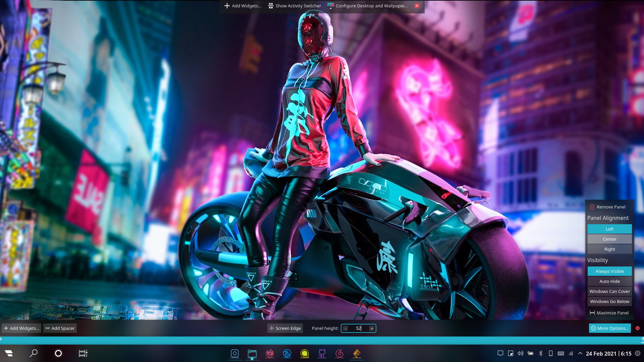Image resolution: width=644 pixels, height=362 pixels.
Task: Open the KDE Connect phone tray icon
Action: tap(551, 353)
